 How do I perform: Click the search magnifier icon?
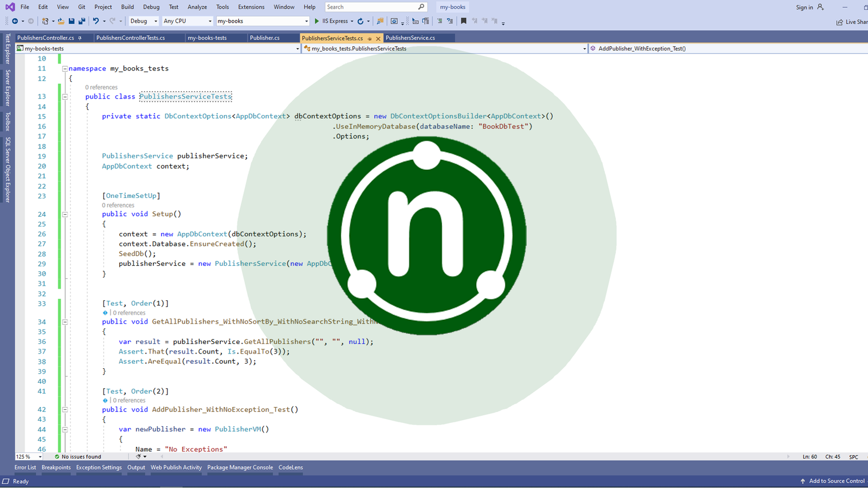click(x=422, y=7)
